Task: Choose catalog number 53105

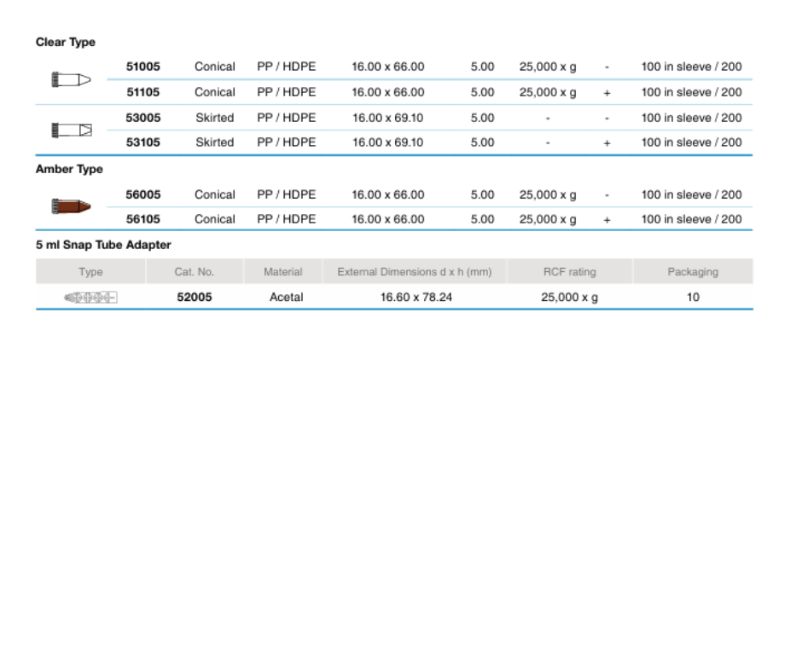Action: [143, 142]
